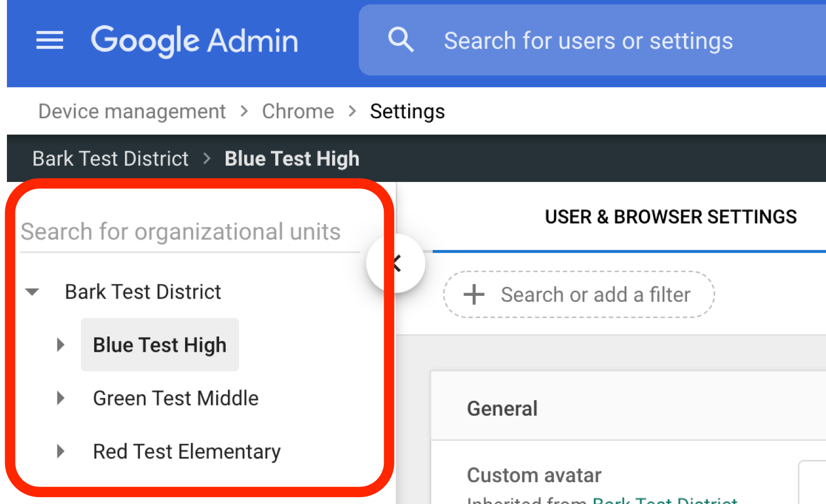Viewport: 826px width, 504px height.
Task: Click the Search for users or settings box
Action: tap(588, 40)
